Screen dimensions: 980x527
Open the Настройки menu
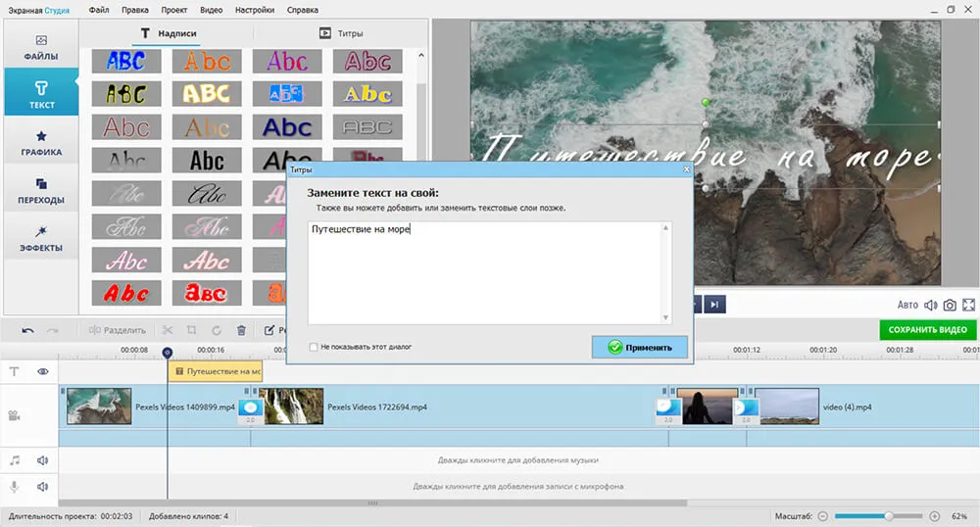pos(255,10)
